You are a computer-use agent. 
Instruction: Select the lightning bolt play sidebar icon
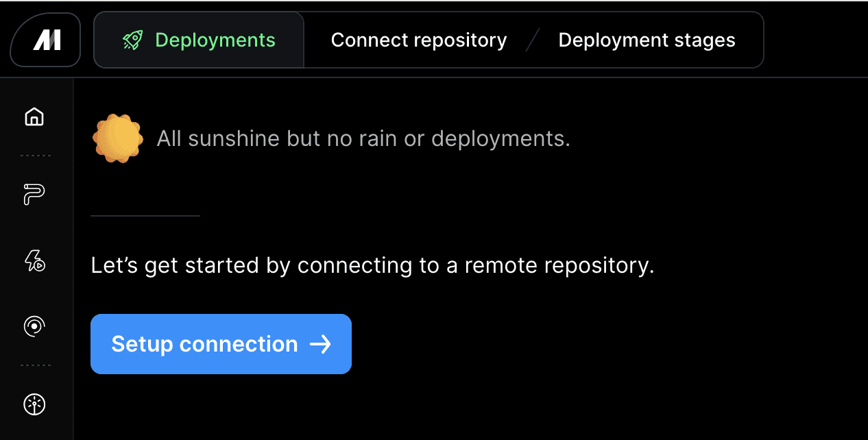(x=34, y=261)
